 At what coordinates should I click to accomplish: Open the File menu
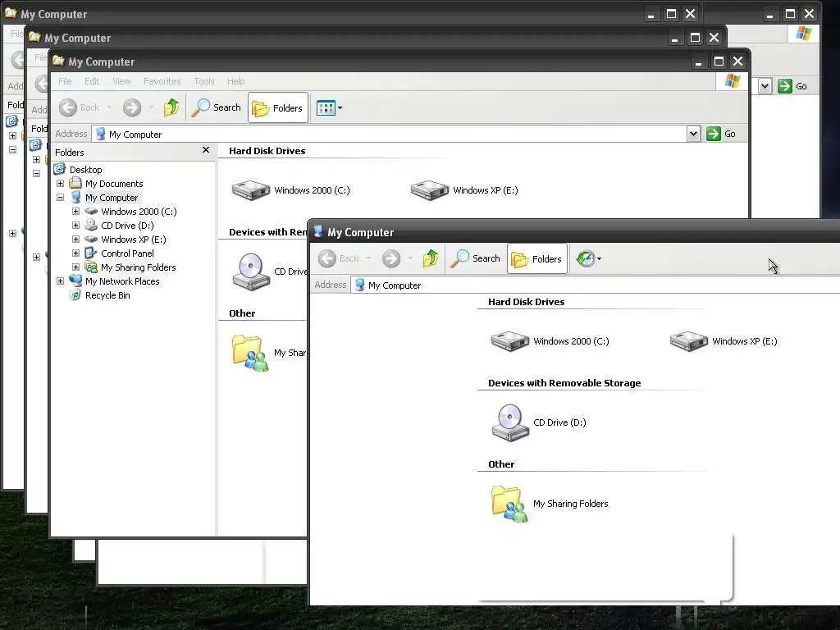[65, 81]
